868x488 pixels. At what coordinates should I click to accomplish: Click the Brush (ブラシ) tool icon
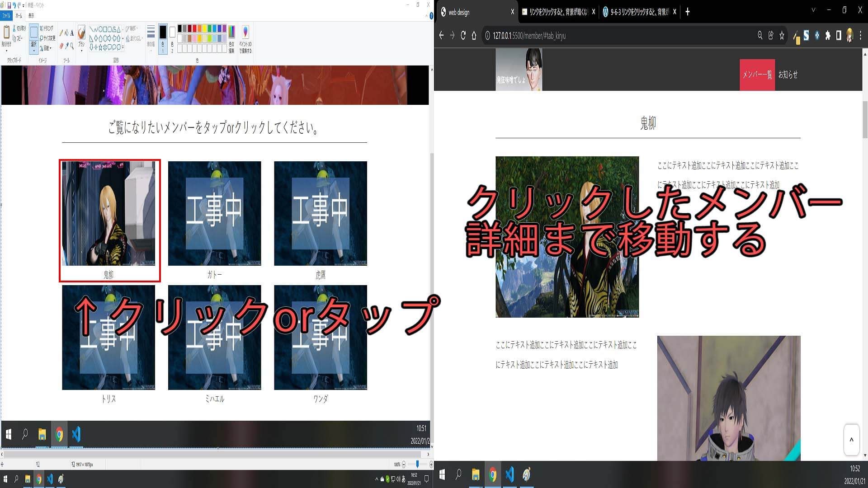(81, 33)
